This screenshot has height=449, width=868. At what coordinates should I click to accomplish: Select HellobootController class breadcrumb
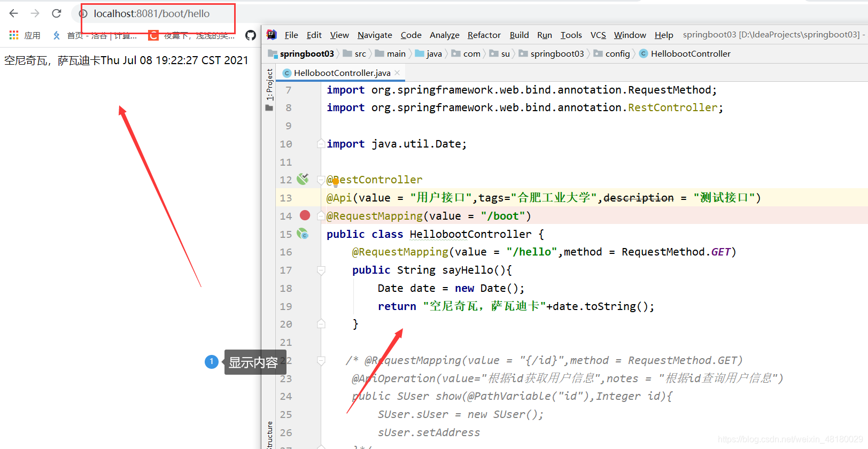685,53
